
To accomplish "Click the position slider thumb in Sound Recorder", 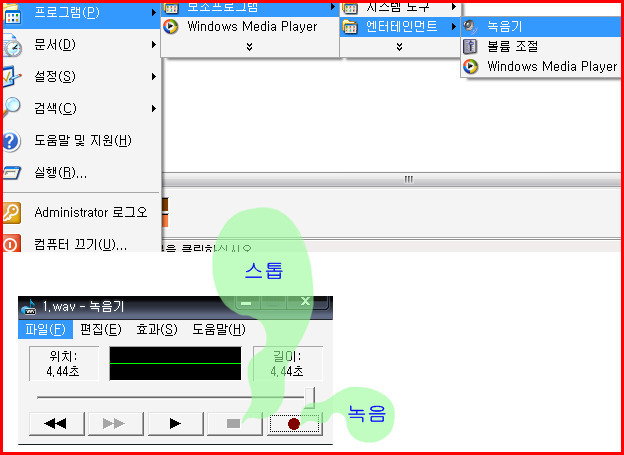I will 309,397.
